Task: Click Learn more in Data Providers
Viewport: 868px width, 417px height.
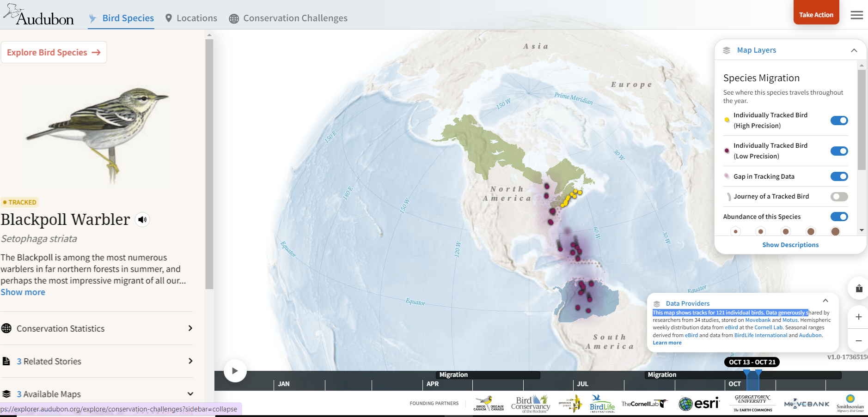Action: pos(667,343)
